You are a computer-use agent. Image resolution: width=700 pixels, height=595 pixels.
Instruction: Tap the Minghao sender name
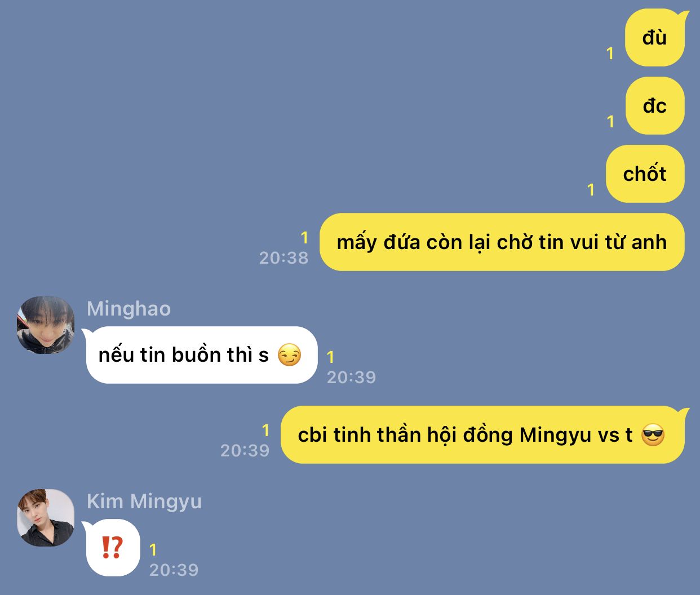[x=129, y=309]
